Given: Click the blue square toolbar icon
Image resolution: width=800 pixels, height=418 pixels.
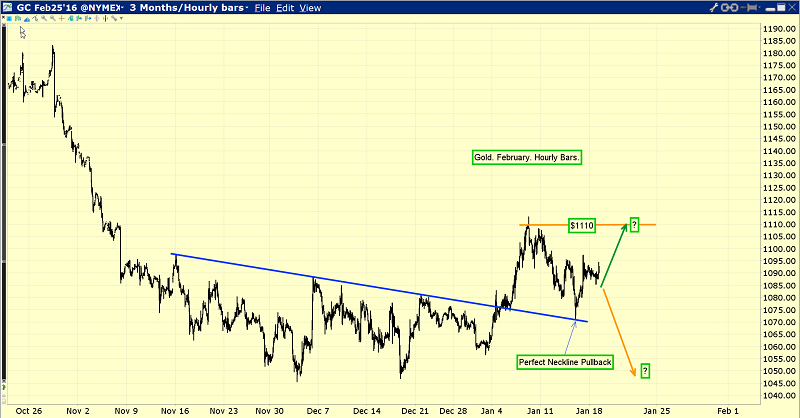Looking at the screenshot, I should (x=9, y=18).
